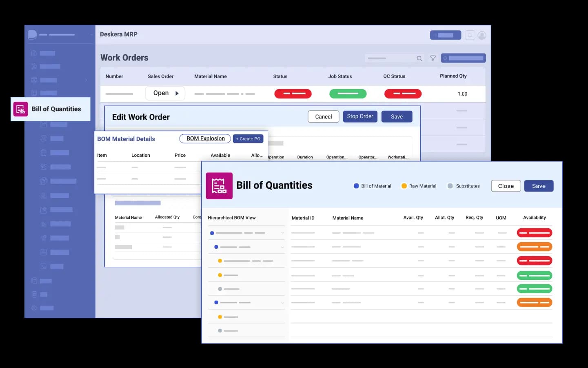Expand the Open sales order arrow
Screen dimensions: 588x368
tap(177, 94)
